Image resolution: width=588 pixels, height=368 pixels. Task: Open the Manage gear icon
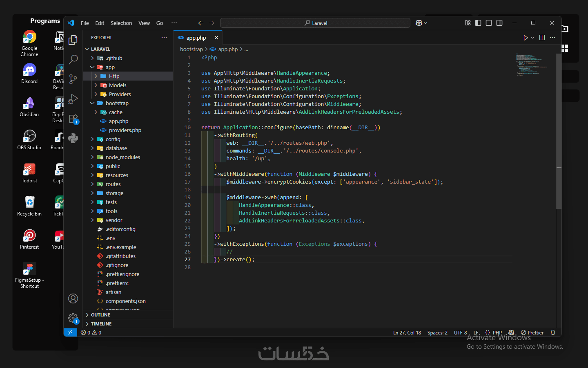pyautogui.click(x=73, y=318)
